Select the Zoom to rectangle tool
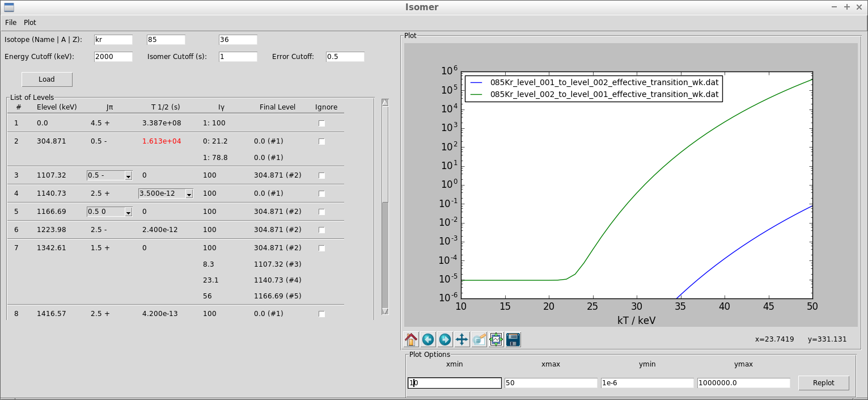868x400 pixels. click(479, 339)
